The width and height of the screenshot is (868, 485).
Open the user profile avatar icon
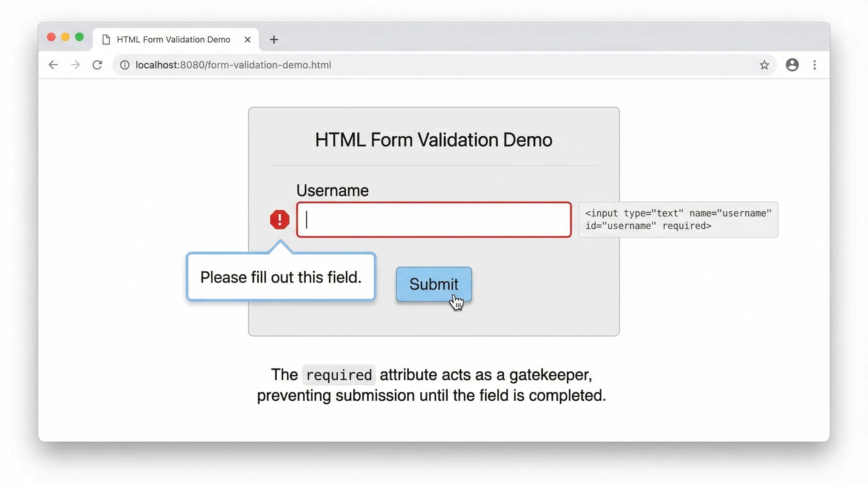pyautogui.click(x=792, y=65)
